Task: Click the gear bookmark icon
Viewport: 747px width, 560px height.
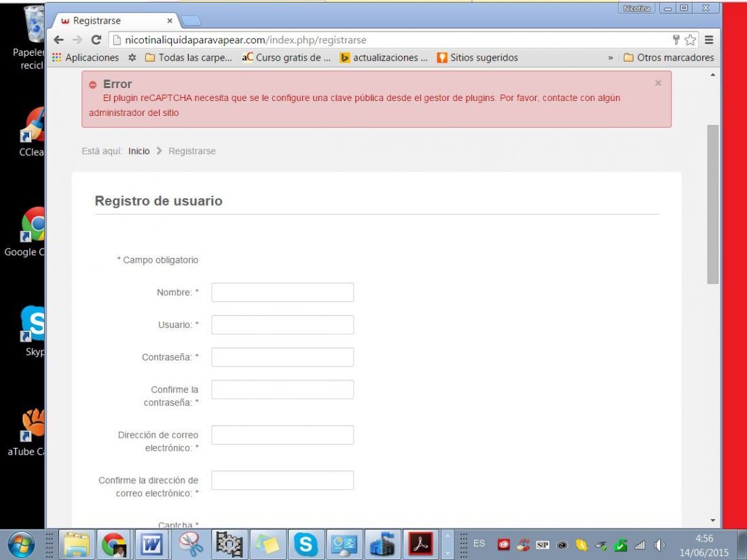Action: (132, 58)
